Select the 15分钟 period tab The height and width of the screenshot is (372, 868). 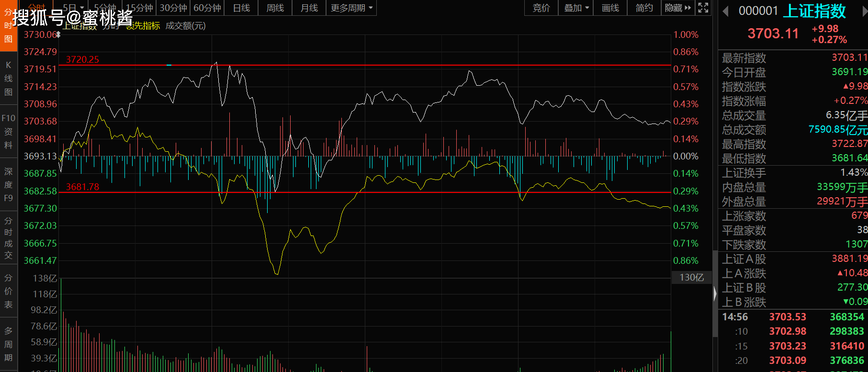click(139, 8)
